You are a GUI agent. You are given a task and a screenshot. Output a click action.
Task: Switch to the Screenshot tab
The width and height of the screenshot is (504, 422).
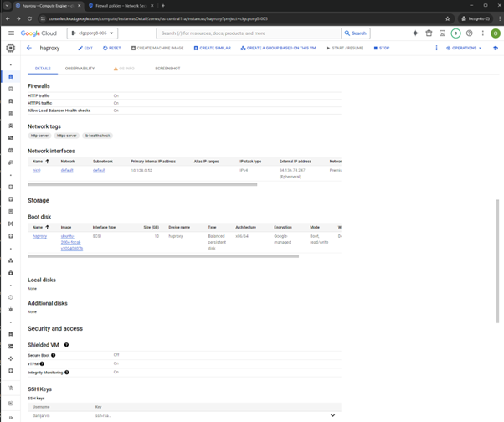click(x=167, y=69)
